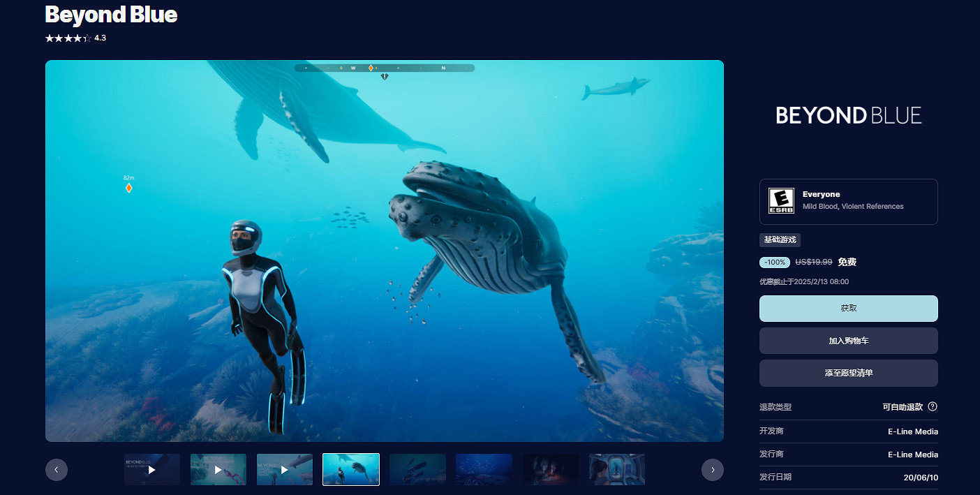Screen dimensions: 980x495
Task: Select the seventh dark red-lit thumbnail
Action: [551, 470]
